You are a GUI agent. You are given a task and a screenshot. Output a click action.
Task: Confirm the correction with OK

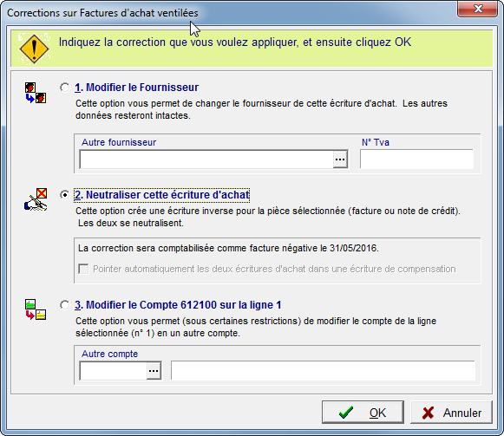(x=363, y=413)
